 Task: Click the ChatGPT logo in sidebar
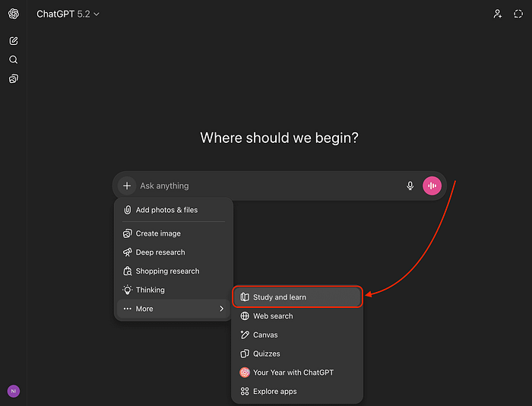14,14
